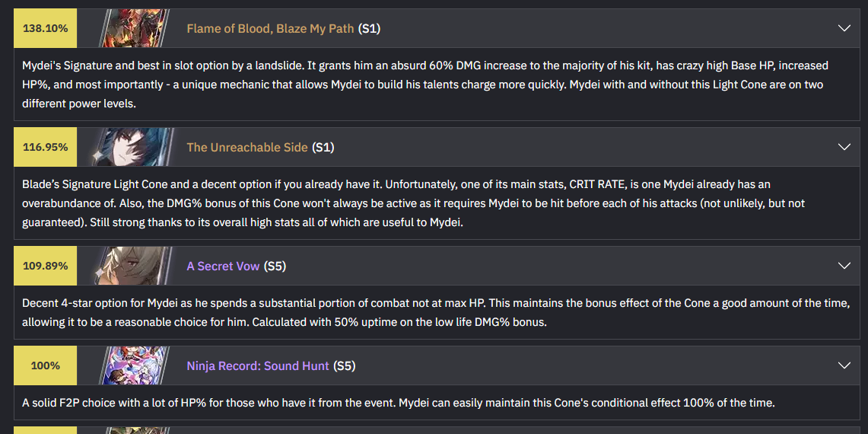Open the Flame of Blood, Blaze My Path link
Viewport: 868px width, 434px height.
pos(270,29)
